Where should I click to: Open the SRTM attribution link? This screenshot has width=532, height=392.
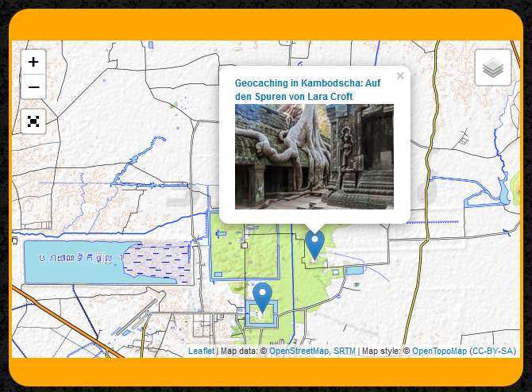345,351
